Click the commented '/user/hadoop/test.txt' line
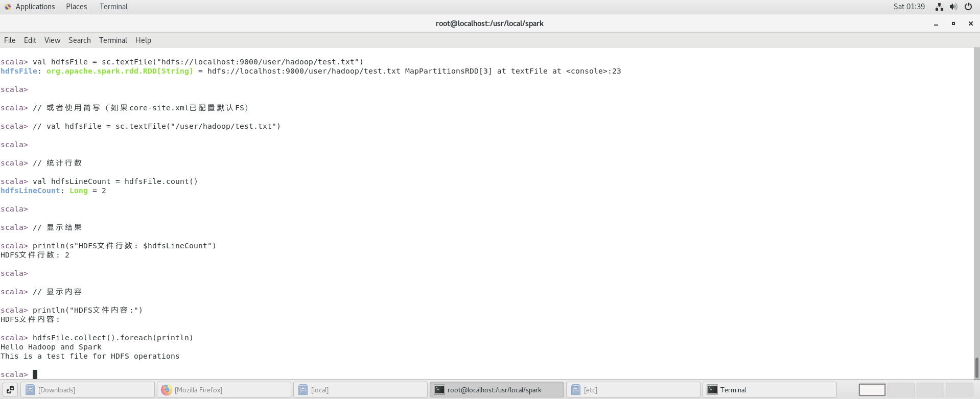This screenshot has width=980, height=399. tap(157, 126)
